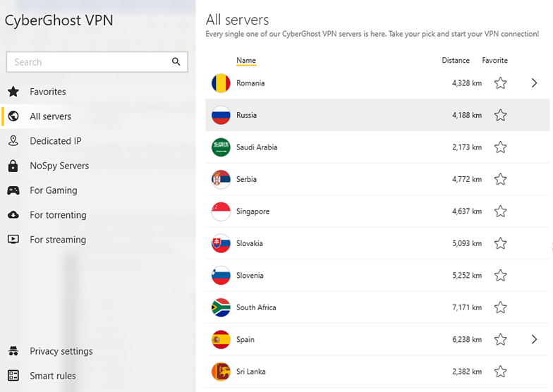Expand Romania server locations chevron
This screenshot has width=553, height=392.
pos(535,83)
